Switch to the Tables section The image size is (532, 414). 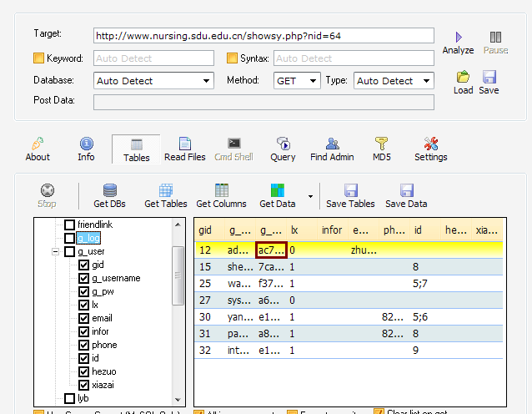click(137, 149)
